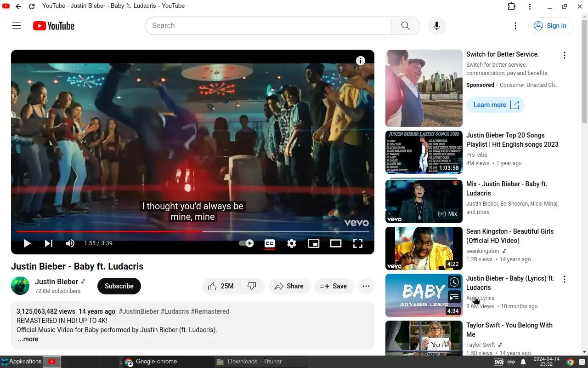This screenshot has height=368, width=588.
Task: Go to the YouTube home logo
Action: tap(54, 26)
